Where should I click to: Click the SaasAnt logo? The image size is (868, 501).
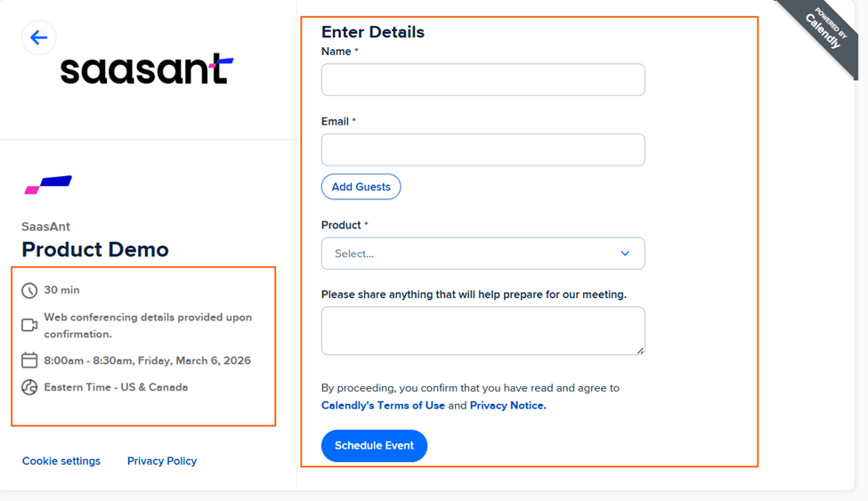(147, 69)
